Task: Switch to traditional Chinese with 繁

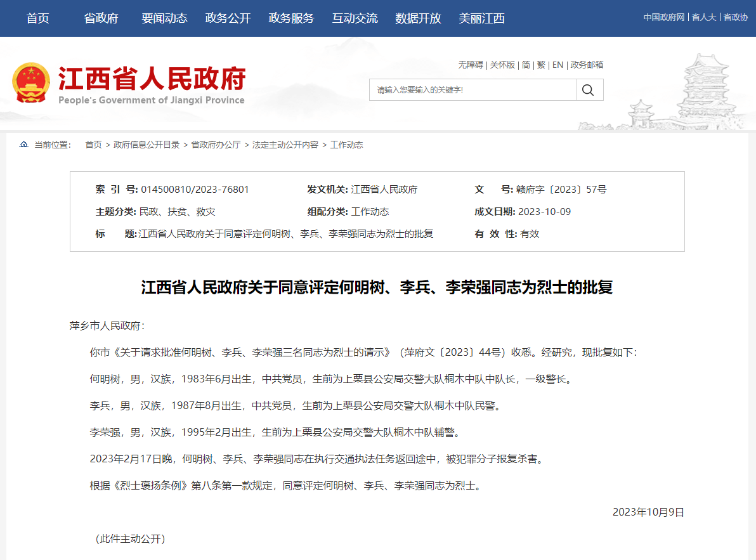Action: point(541,65)
